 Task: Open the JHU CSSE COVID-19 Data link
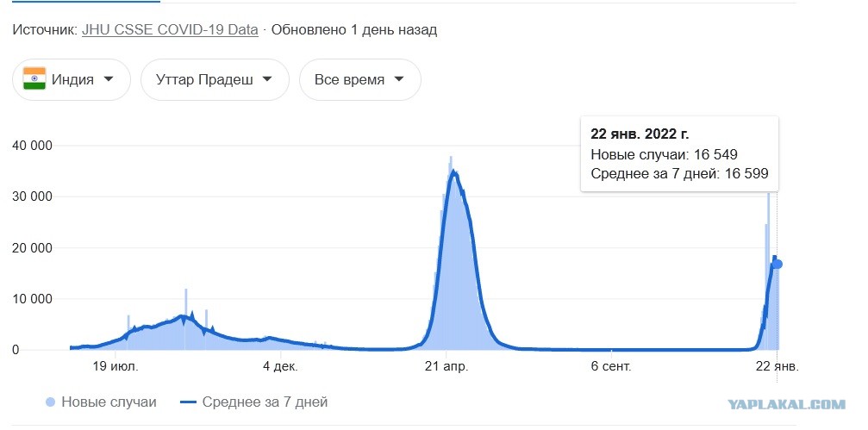click(170, 30)
